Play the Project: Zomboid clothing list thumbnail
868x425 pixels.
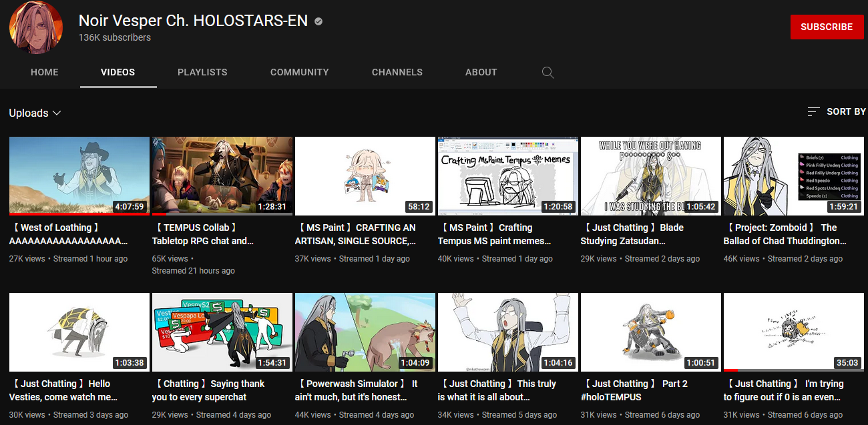(x=794, y=176)
